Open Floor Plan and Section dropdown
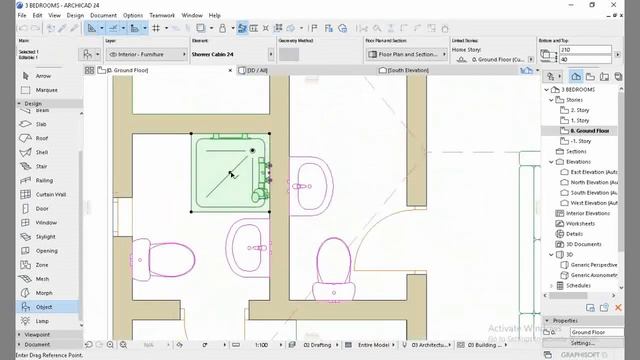 (407, 54)
